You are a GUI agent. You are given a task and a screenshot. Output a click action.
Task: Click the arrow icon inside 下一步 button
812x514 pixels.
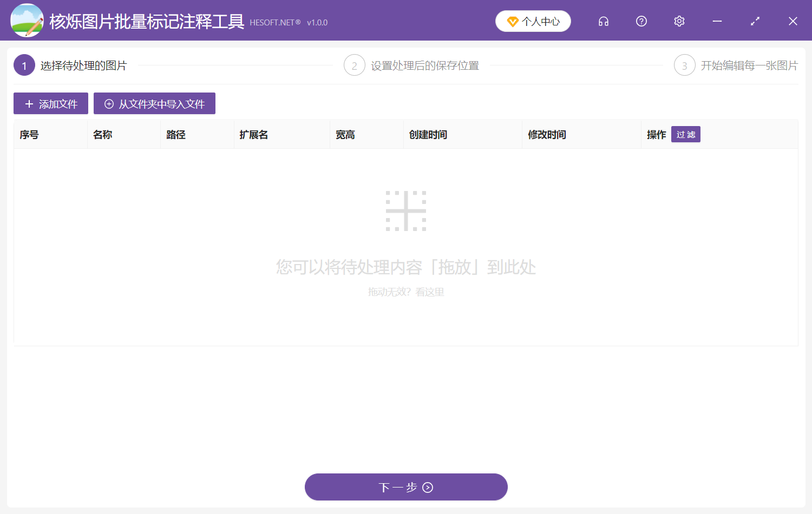(x=427, y=487)
